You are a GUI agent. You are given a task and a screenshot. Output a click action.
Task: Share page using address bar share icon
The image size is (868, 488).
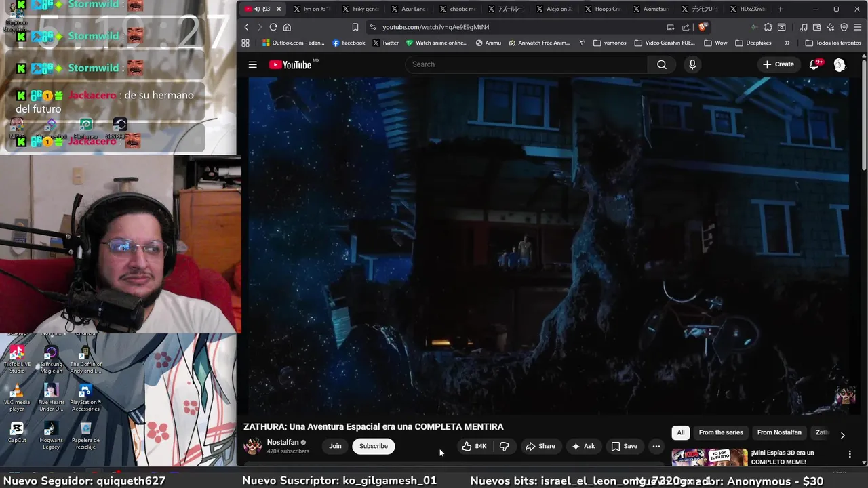coord(686,27)
